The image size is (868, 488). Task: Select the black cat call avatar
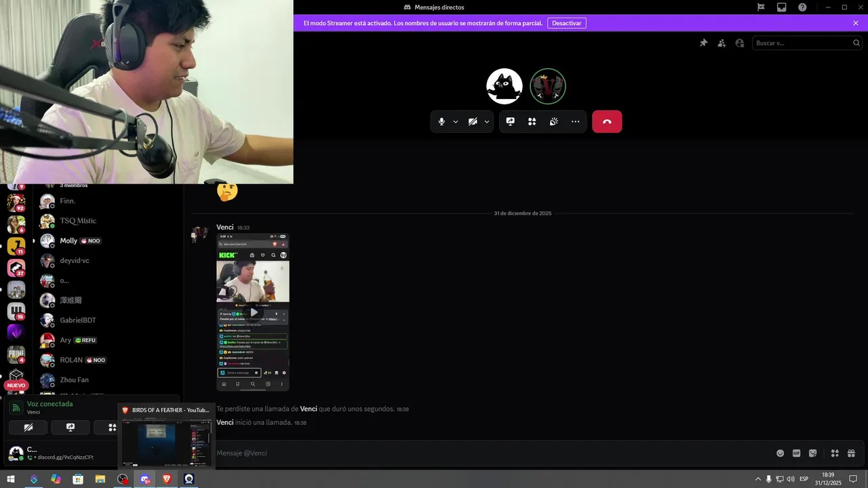[x=505, y=86]
